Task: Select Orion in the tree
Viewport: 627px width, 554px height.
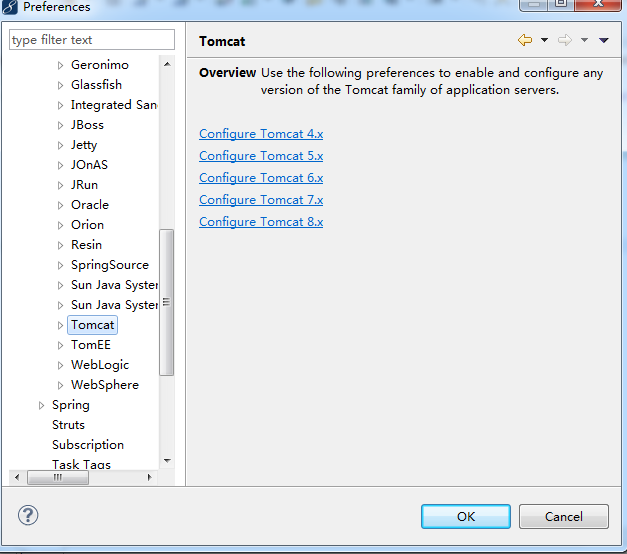Action: (x=87, y=225)
